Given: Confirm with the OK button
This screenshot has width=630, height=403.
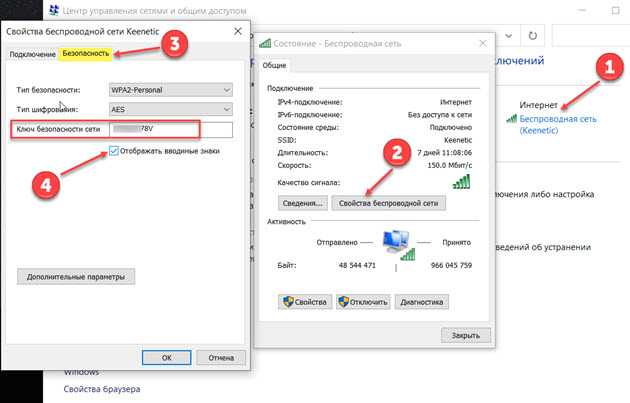Looking at the screenshot, I should tap(166, 358).
